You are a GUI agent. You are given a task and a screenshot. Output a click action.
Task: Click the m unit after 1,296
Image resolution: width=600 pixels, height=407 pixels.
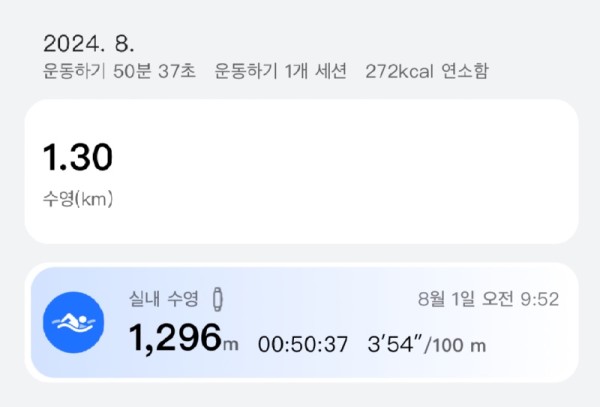pos(231,344)
